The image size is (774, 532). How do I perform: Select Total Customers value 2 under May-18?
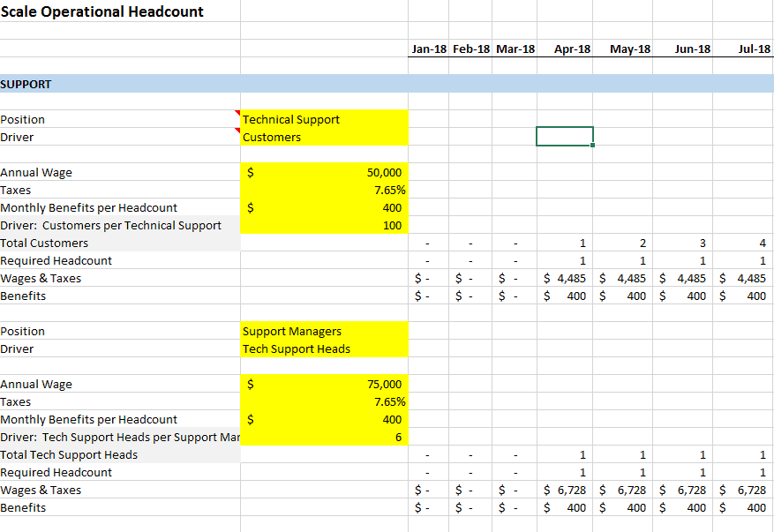tap(623, 243)
